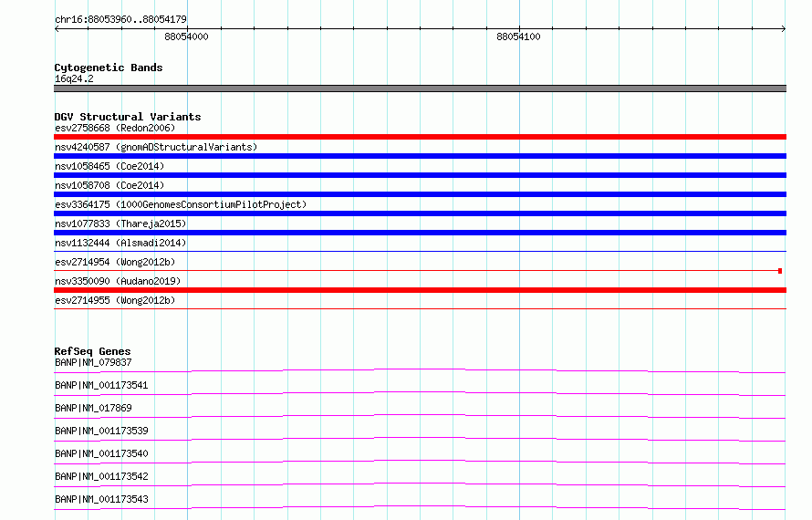This screenshot has width=812, height=520.
Task: Click the blue bar under nsv1058708
Action: [x=420, y=194]
